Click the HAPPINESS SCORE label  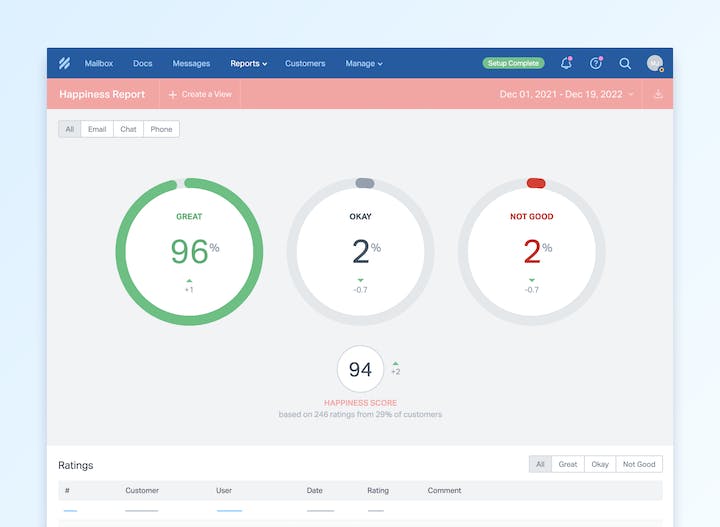tap(360, 403)
